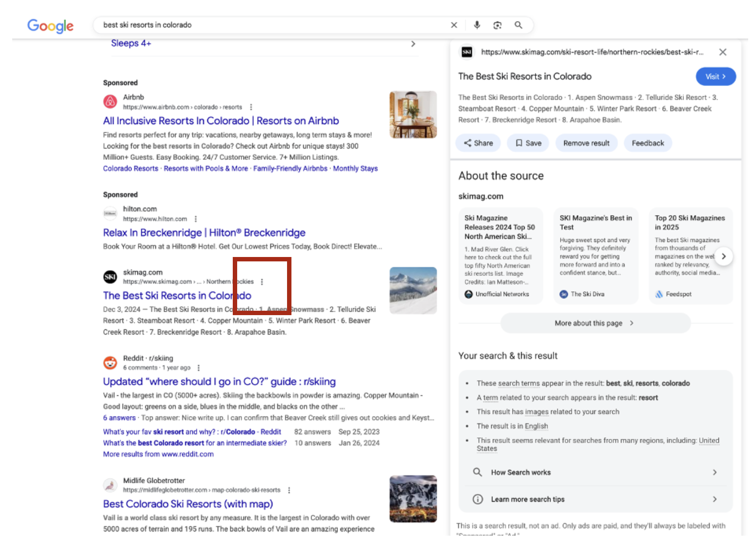Click the underlined English language link
756x556 pixels.
pyautogui.click(x=536, y=426)
